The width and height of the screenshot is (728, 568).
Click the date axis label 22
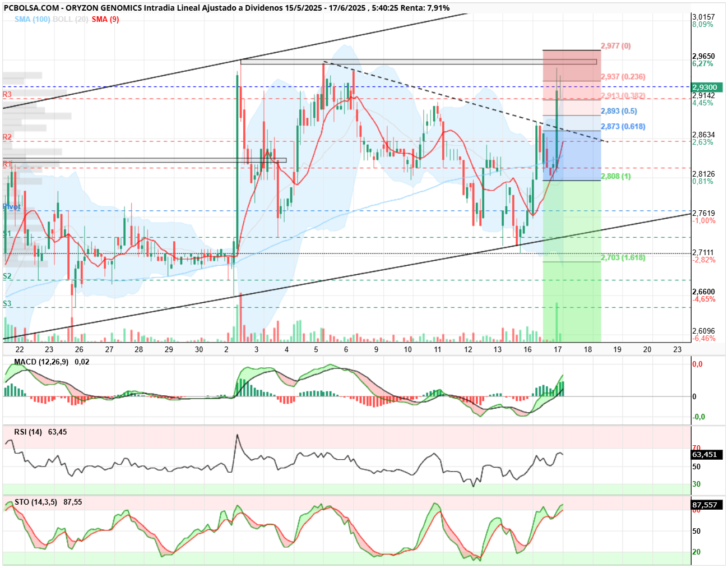click(20, 349)
